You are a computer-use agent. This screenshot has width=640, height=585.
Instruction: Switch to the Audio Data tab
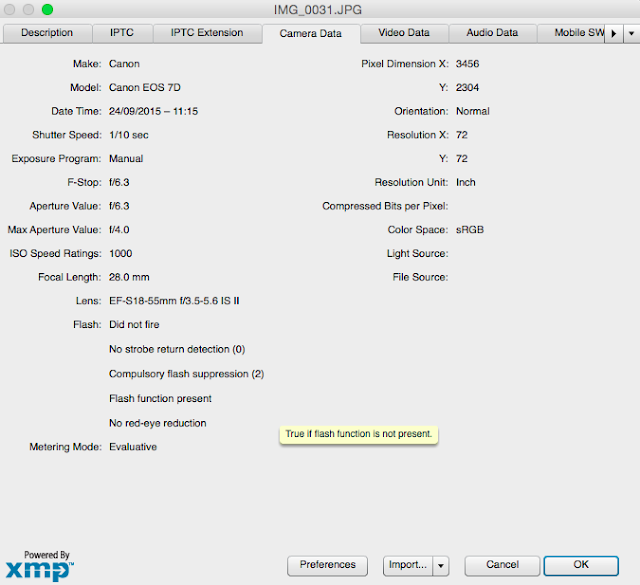492,33
